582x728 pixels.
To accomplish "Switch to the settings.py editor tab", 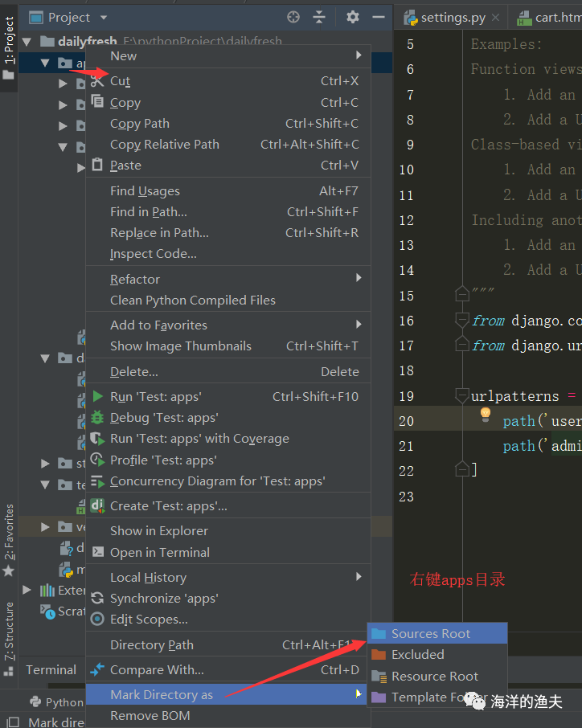I will (x=450, y=18).
